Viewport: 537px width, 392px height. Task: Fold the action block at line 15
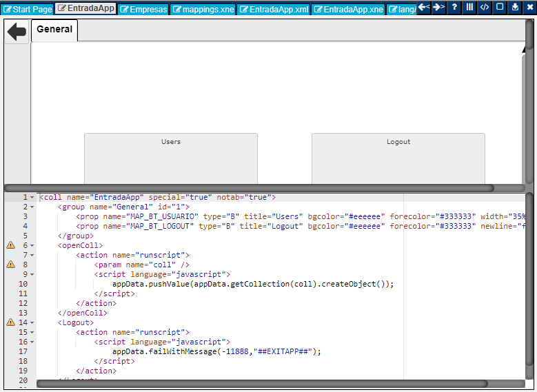click(x=32, y=332)
